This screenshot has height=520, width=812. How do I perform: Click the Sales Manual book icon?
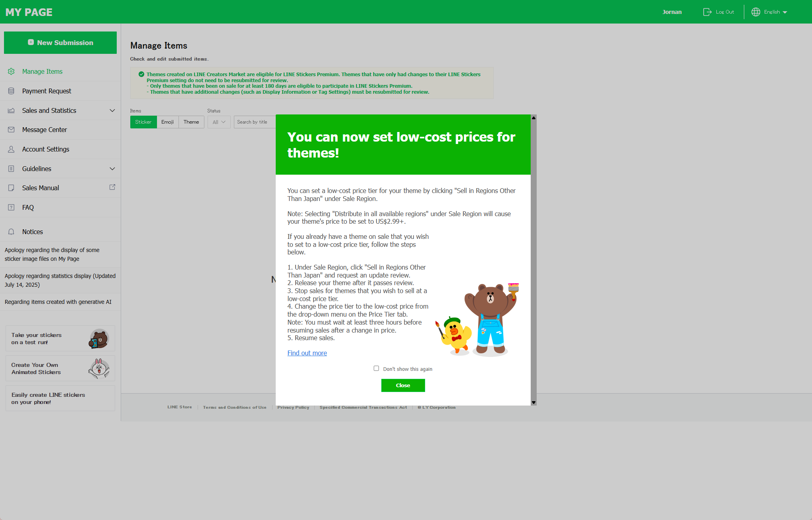pos(11,188)
